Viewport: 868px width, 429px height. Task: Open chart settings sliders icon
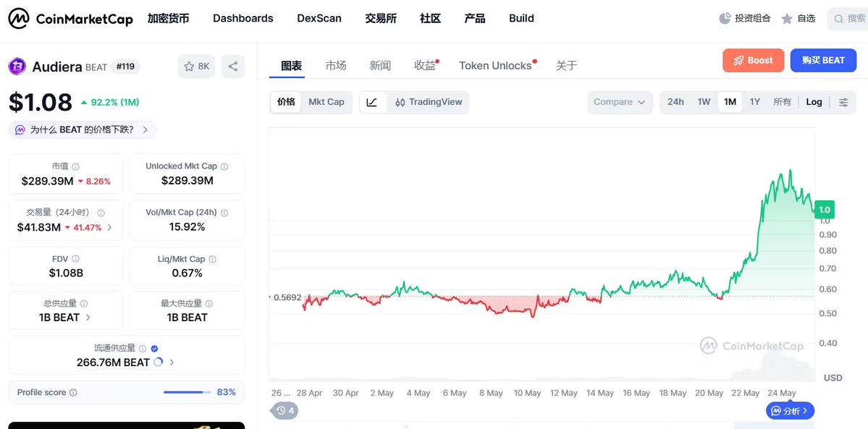click(x=843, y=103)
